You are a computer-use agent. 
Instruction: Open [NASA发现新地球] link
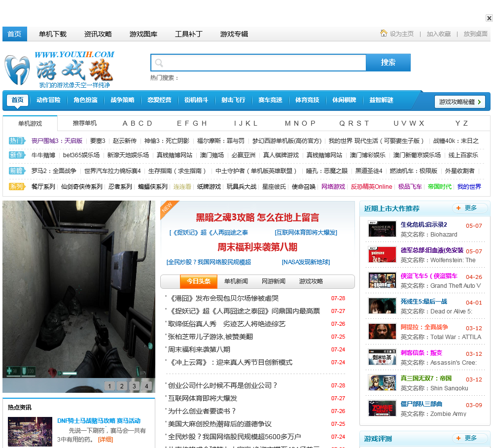(306, 262)
